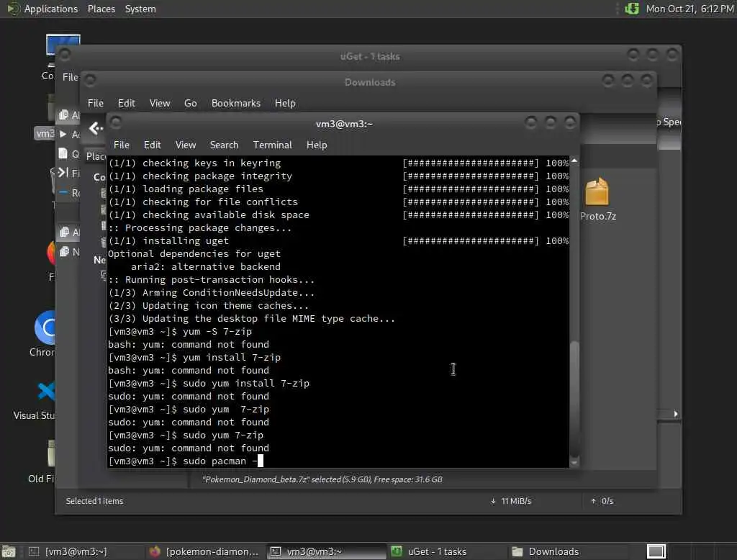This screenshot has height=560, width=737.
Task: Open the Applications menu in top panel
Action: (51, 9)
